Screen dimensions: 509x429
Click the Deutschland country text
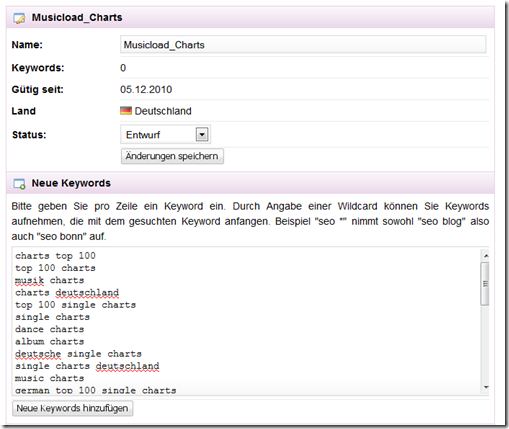(x=163, y=111)
